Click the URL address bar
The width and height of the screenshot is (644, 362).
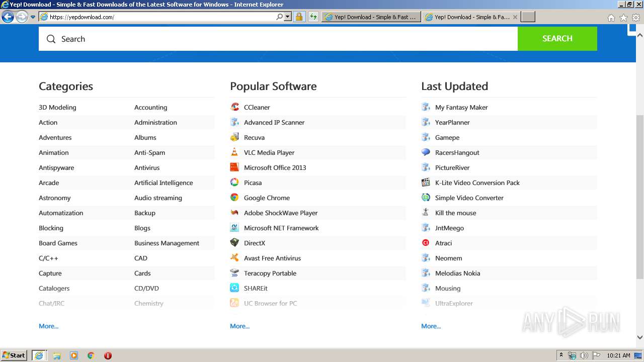tap(161, 17)
